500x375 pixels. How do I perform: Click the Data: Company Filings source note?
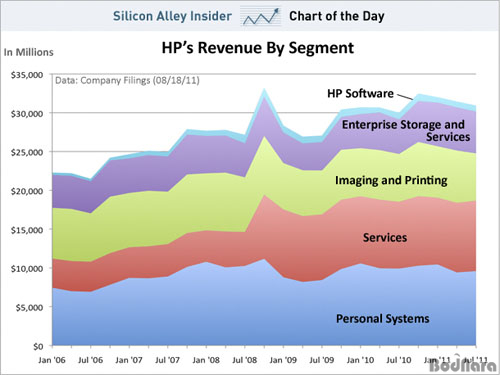(127, 81)
